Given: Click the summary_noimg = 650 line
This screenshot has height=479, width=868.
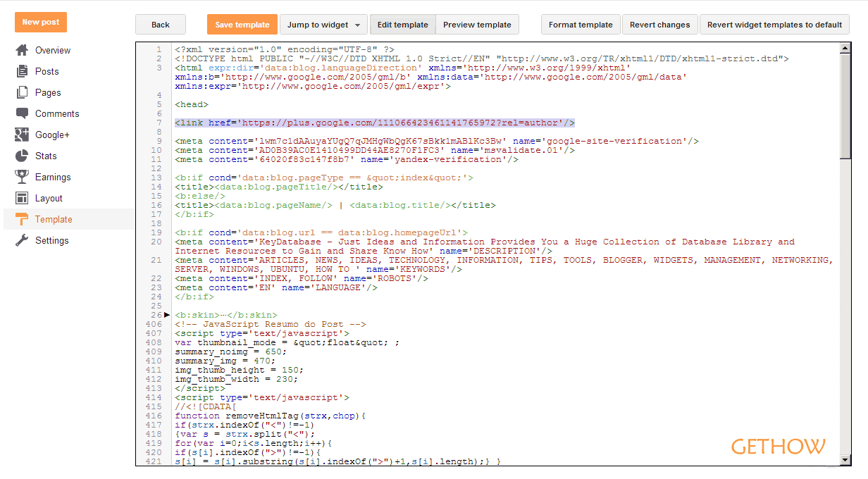Looking at the screenshot, I should [x=231, y=352].
